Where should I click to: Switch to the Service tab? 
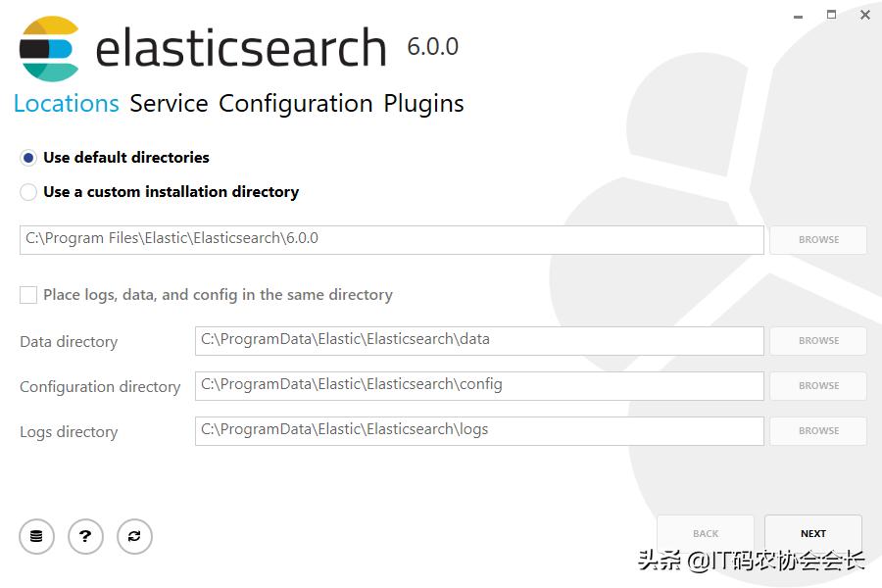[169, 103]
